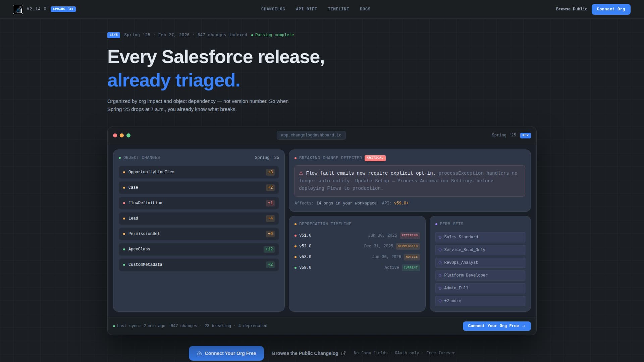Click the Service_Read_Only shield icon
Image resolution: width=644 pixels, height=362 pixels.
(440, 250)
